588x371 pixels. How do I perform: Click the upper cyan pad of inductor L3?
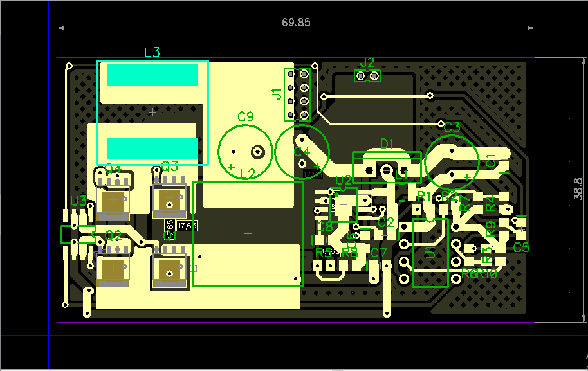pos(152,75)
